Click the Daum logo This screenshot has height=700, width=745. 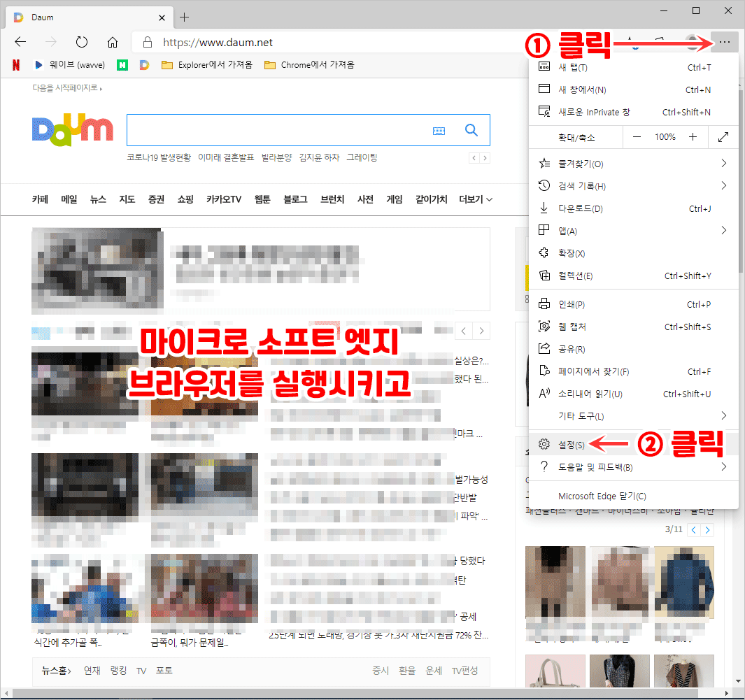pyautogui.click(x=72, y=129)
